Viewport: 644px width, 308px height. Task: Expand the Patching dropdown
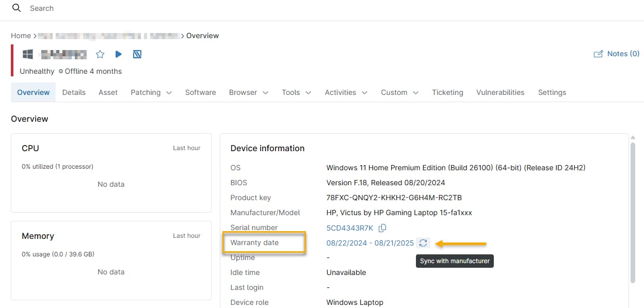tap(151, 92)
